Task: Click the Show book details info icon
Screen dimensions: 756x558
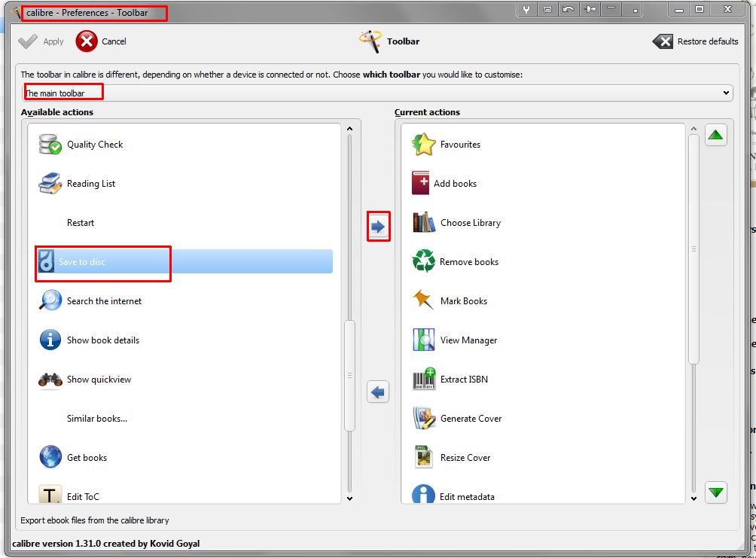Action: click(x=50, y=340)
